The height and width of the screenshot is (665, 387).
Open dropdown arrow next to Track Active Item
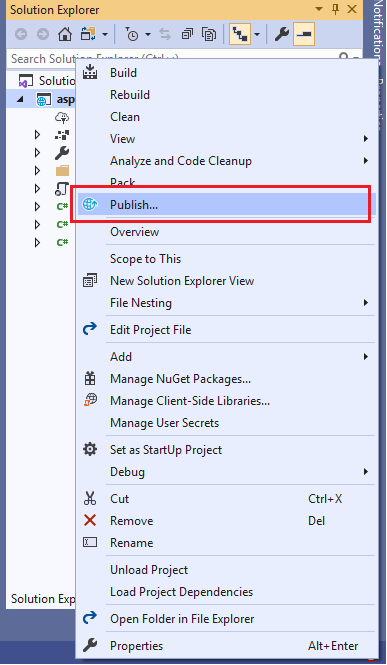[257, 34]
